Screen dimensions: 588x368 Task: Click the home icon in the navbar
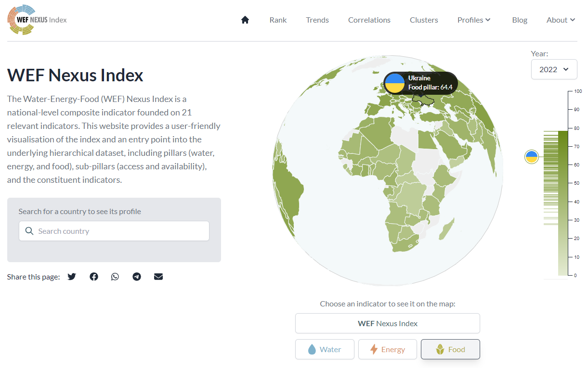[245, 20]
